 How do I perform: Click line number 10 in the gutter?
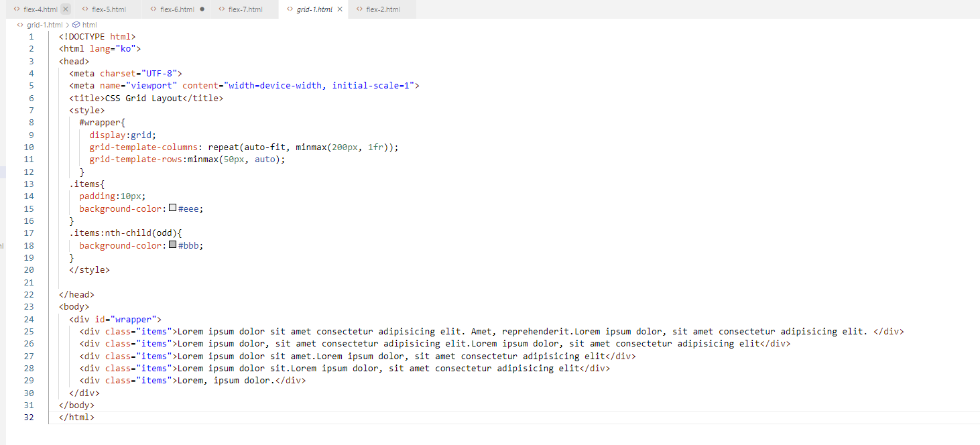tap(29, 147)
